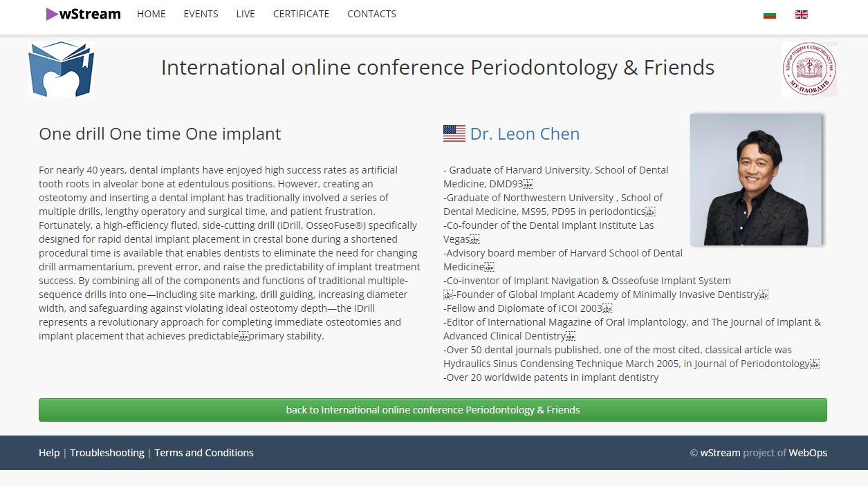
Task: Open Terms and Conditions link
Action: pyautogui.click(x=204, y=453)
